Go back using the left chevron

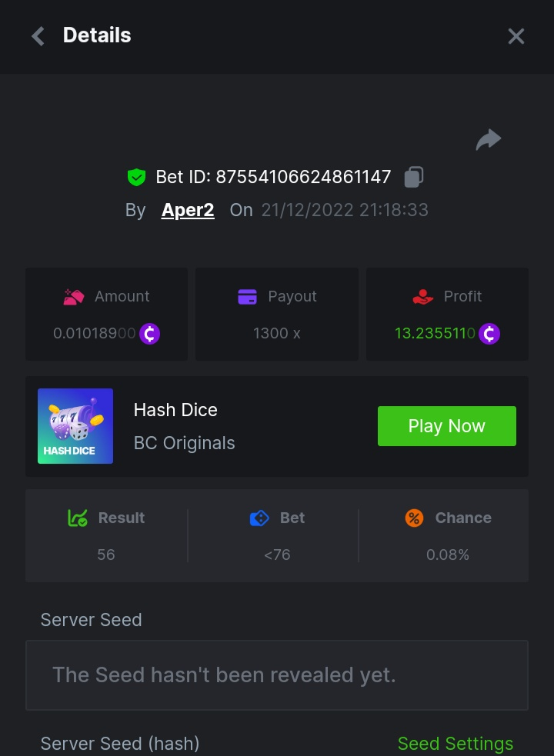pyautogui.click(x=38, y=36)
